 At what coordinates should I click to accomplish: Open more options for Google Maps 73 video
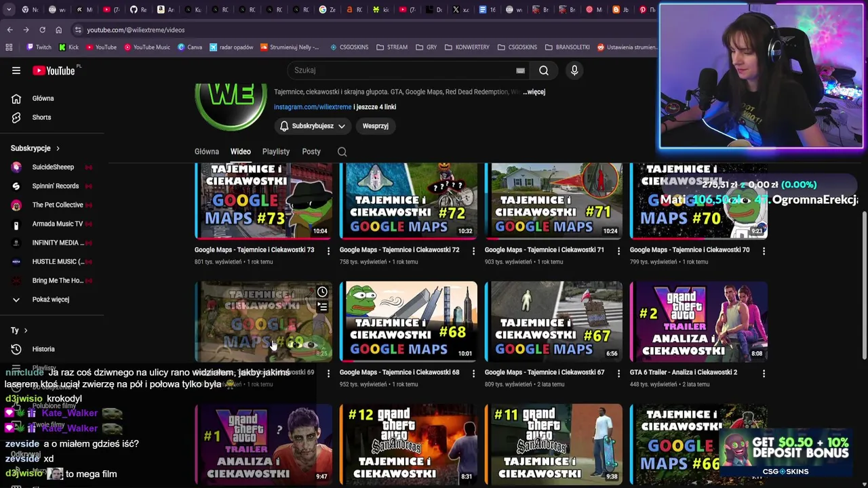coord(328,251)
